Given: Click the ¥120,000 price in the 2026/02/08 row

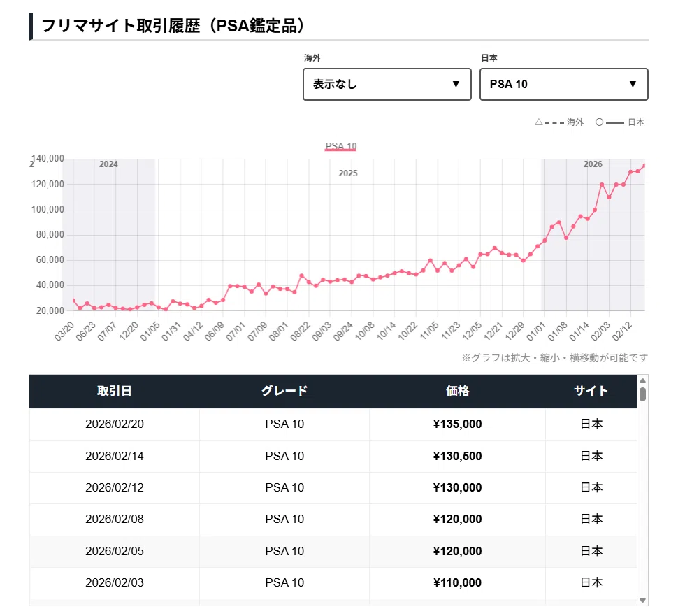Looking at the screenshot, I should [458, 519].
